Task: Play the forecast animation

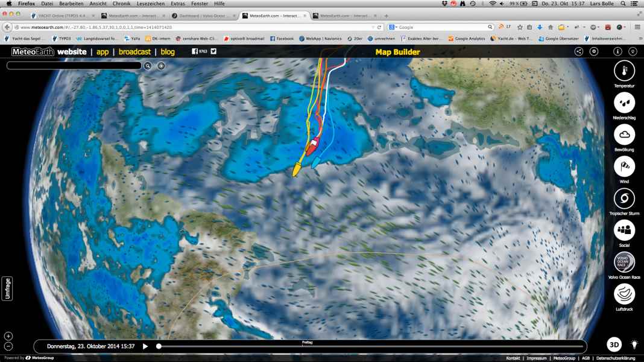Action: click(x=145, y=346)
